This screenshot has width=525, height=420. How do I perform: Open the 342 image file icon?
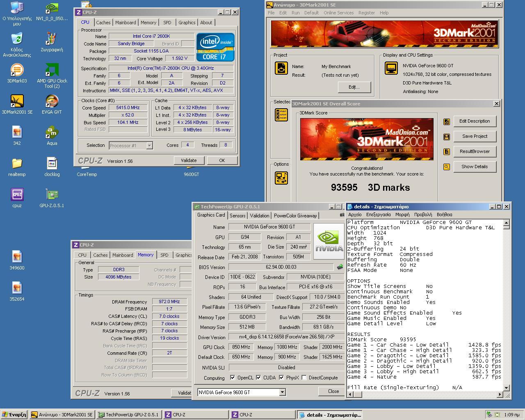point(17,132)
